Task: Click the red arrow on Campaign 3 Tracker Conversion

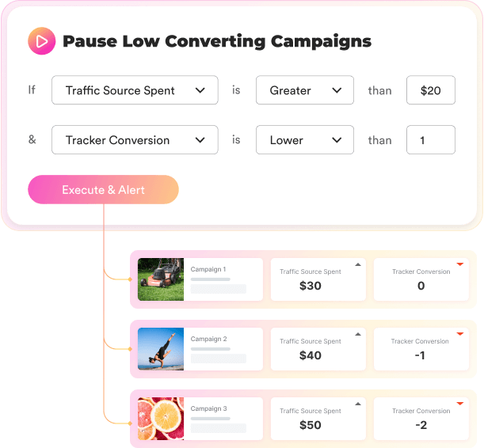Action: point(459,404)
